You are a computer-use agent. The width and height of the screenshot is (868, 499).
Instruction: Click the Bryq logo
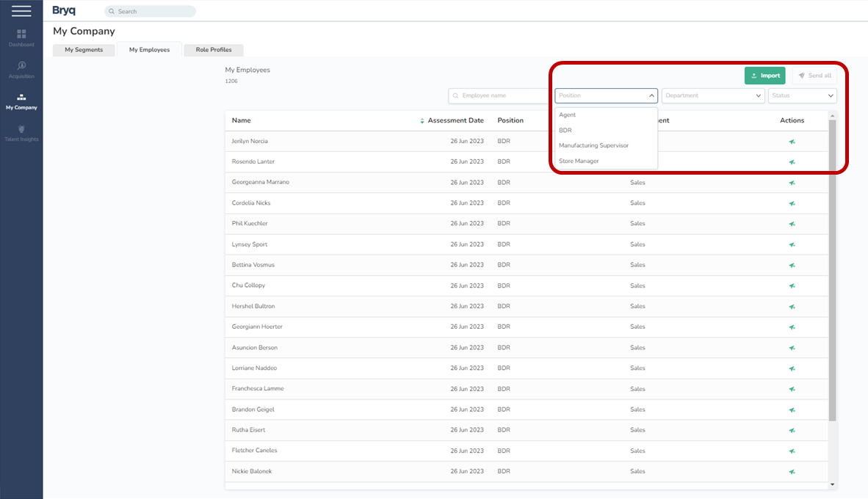pos(64,10)
